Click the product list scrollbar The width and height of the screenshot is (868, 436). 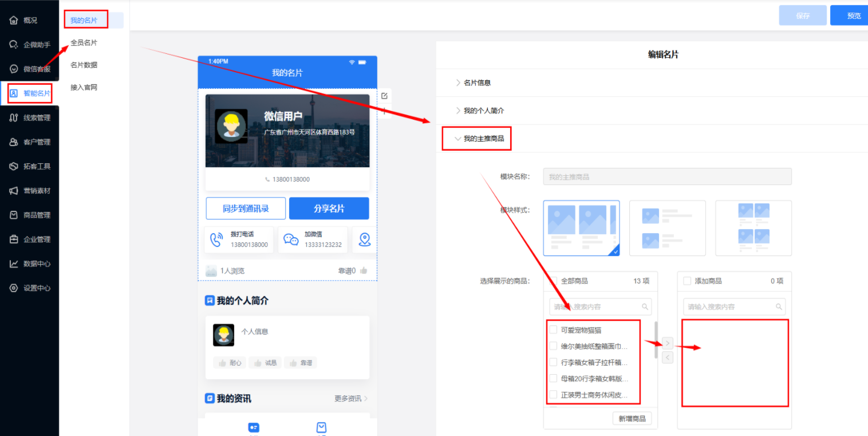656,340
